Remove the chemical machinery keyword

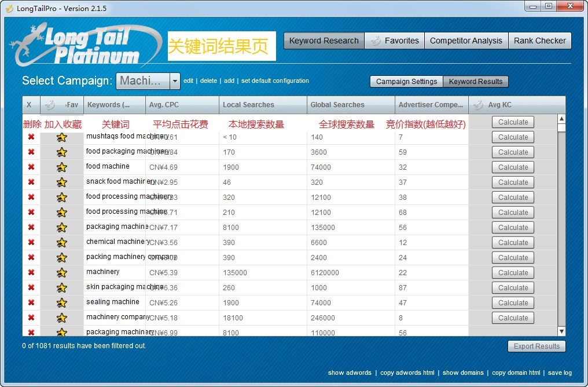[31, 242]
